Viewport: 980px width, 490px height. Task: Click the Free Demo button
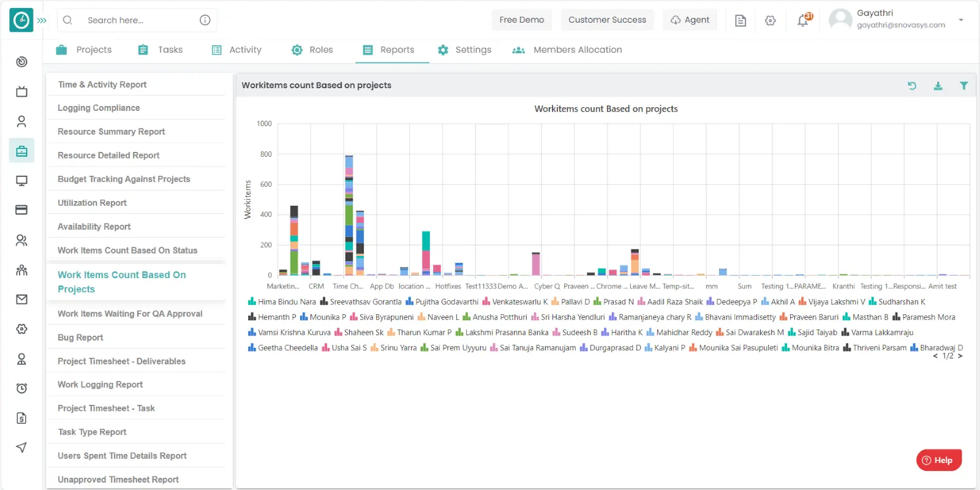pyautogui.click(x=522, y=20)
